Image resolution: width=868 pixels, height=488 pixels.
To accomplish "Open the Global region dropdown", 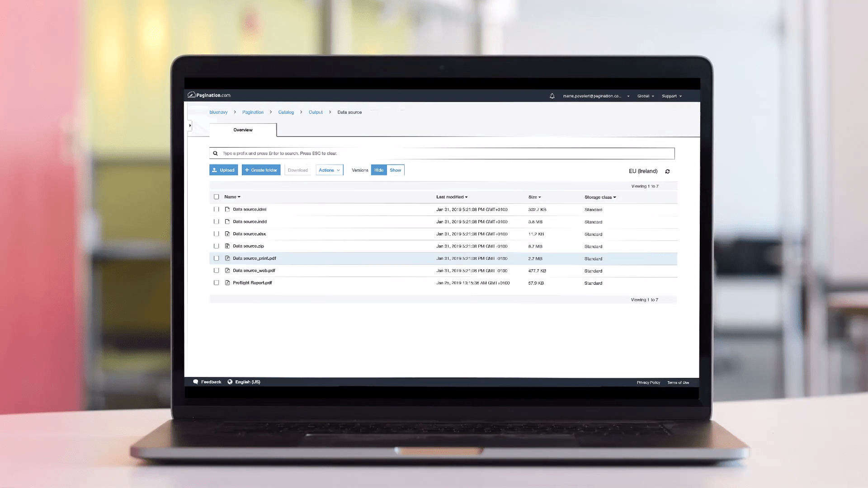I will pyautogui.click(x=646, y=96).
